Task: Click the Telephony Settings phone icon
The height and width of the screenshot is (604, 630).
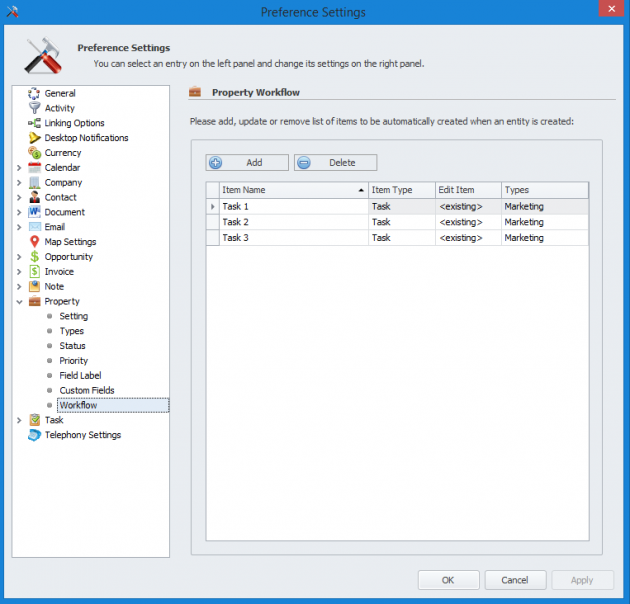Action: click(35, 435)
